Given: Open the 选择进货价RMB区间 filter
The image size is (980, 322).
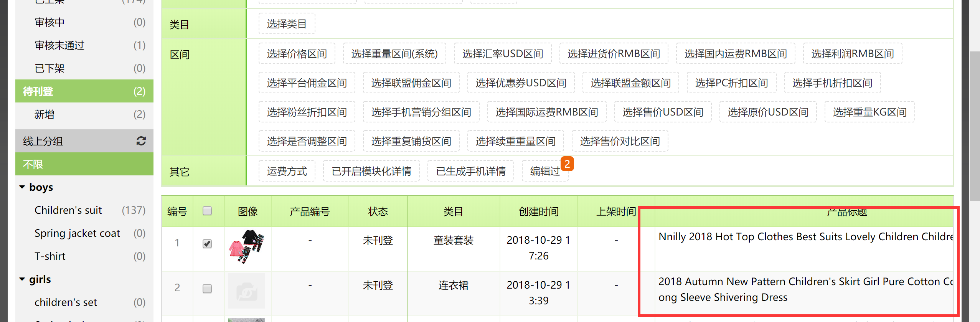Looking at the screenshot, I should [614, 54].
